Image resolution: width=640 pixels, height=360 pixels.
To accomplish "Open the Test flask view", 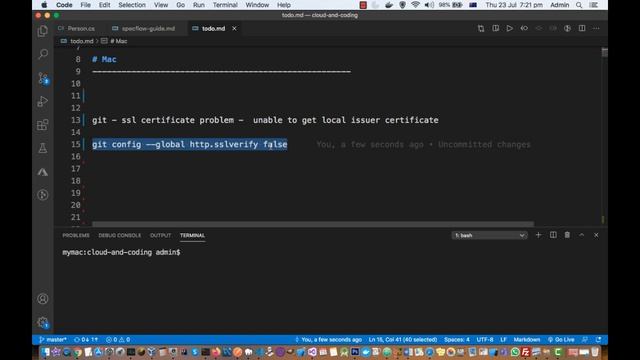I will point(43,148).
